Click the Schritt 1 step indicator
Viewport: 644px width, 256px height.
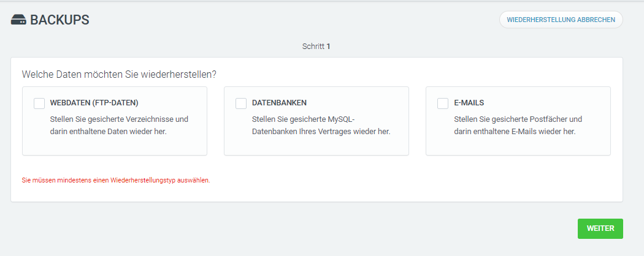click(316, 46)
